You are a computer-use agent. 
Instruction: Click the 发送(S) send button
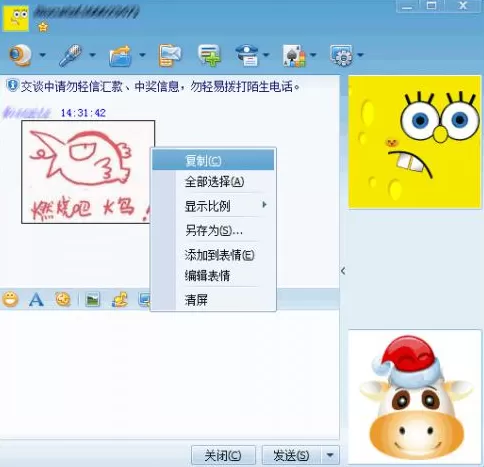coord(291,455)
